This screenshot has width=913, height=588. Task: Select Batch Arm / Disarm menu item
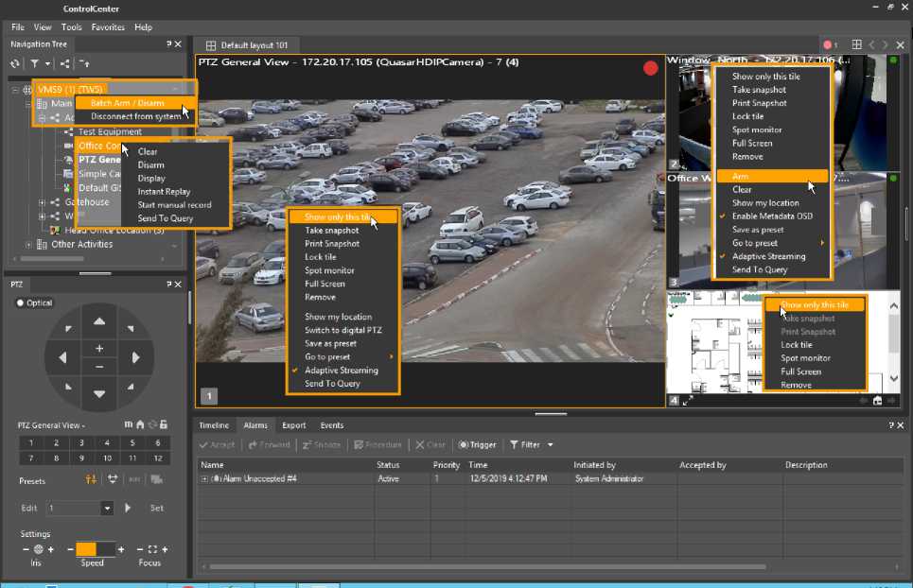coord(127,103)
